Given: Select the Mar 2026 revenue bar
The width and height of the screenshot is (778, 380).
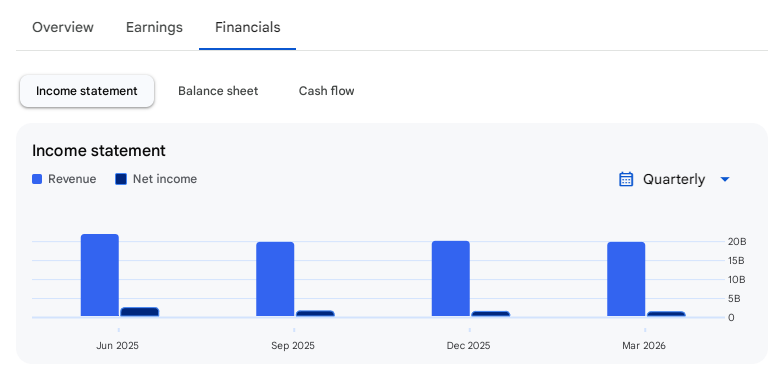Looking at the screenshot, I should [626, 279].
